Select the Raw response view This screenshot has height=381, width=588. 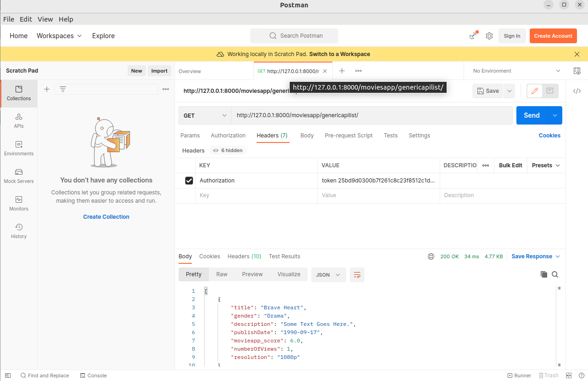(222, 274)
